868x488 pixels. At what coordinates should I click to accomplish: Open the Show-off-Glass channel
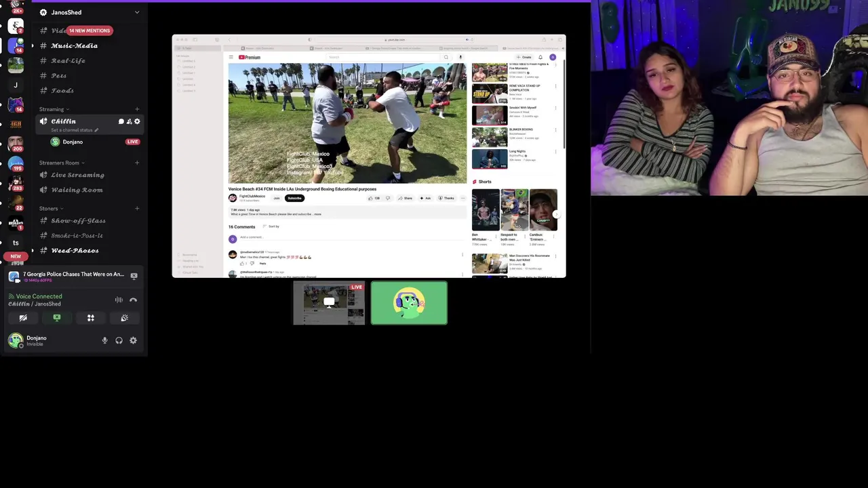[78, 220]
